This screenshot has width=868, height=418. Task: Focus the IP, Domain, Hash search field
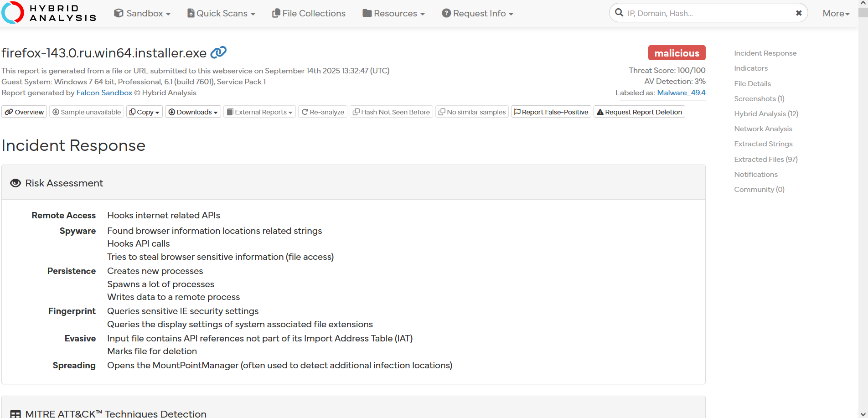click(x=708, y=13)
